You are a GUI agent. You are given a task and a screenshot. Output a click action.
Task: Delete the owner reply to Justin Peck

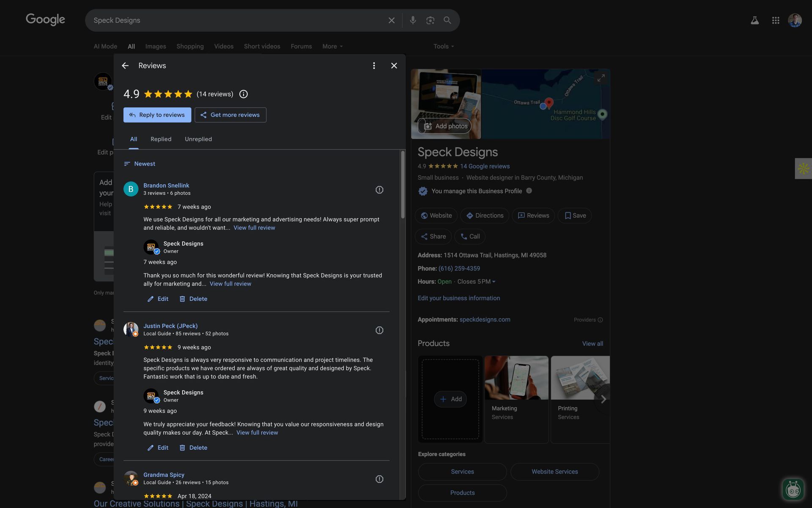pos(193,447)
